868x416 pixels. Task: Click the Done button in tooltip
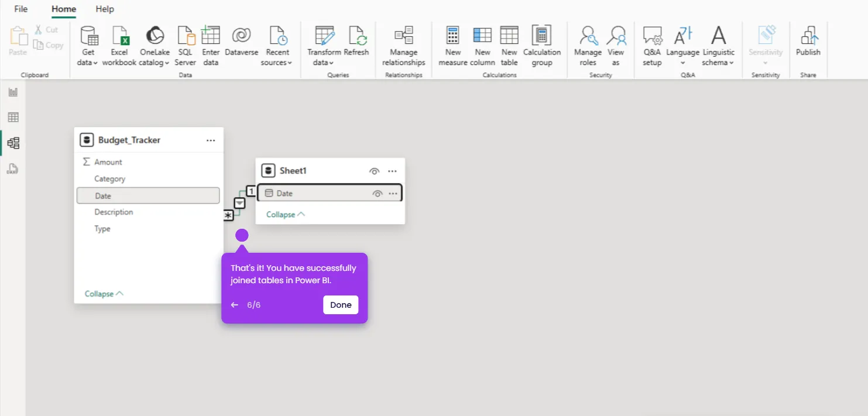(341, 305)
